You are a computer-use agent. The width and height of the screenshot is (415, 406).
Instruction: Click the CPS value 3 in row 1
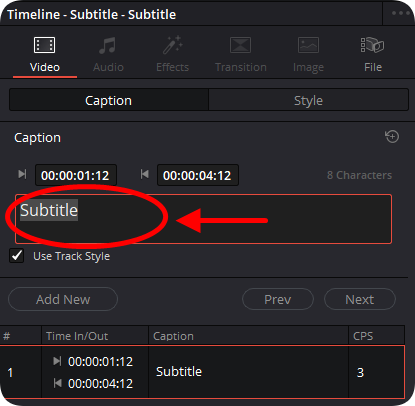tap(360, 372)
